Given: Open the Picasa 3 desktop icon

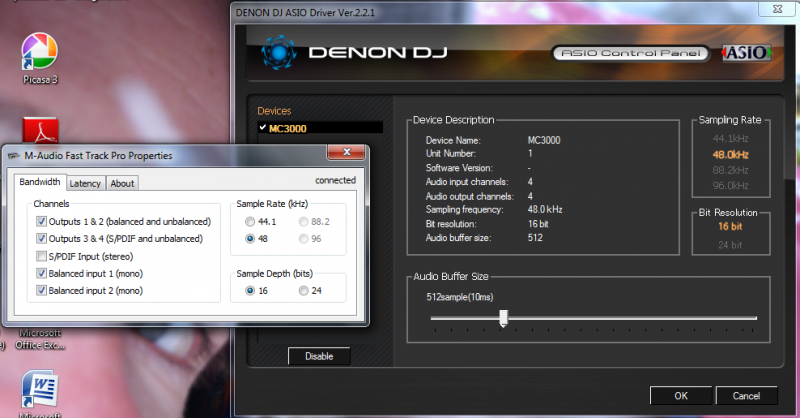Looking at the screenshot, I should (x=39, y=57).
